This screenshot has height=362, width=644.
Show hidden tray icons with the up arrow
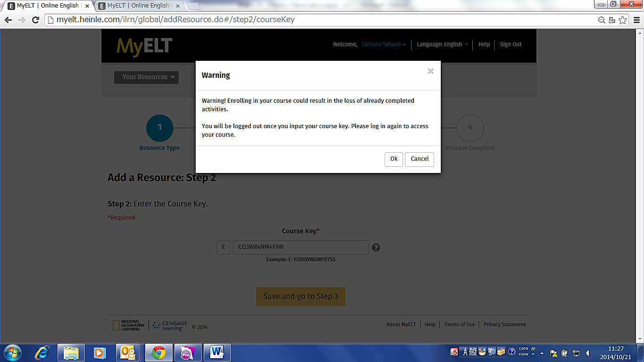coord(542,353)
